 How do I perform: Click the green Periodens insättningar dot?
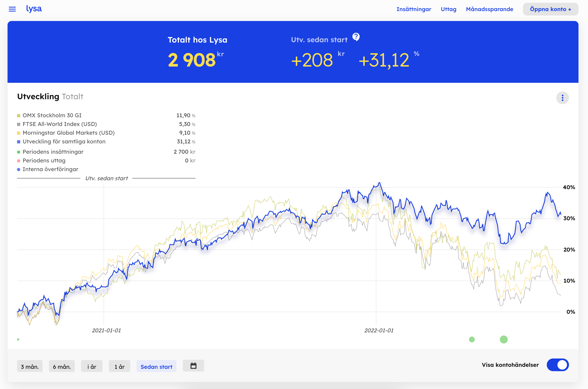19,152
